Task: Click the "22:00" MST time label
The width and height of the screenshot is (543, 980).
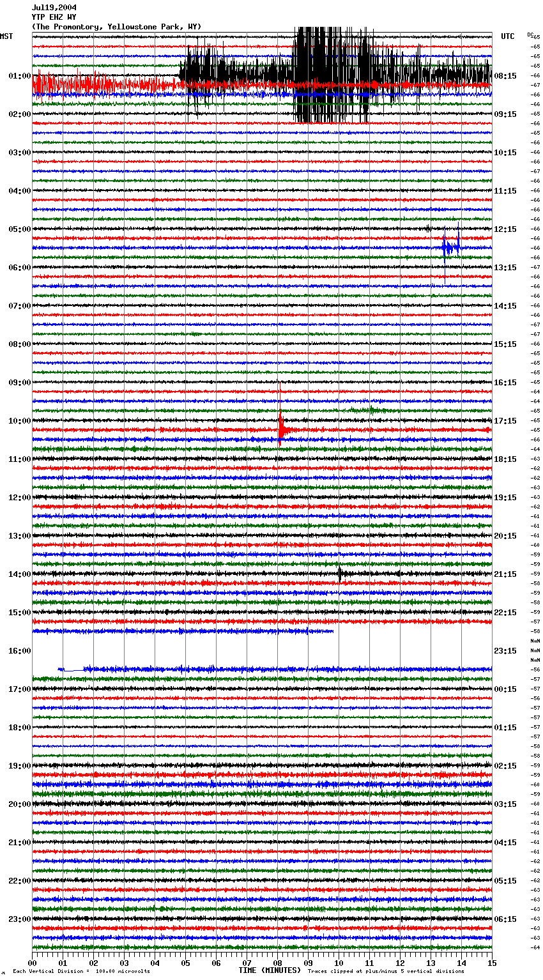Action: [20, 880]
